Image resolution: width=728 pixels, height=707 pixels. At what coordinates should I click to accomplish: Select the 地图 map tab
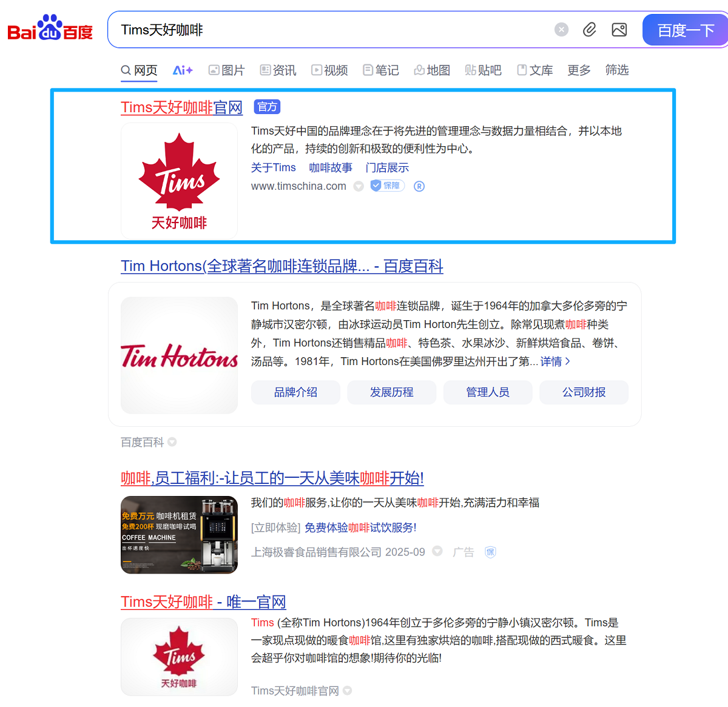point(432,70)
